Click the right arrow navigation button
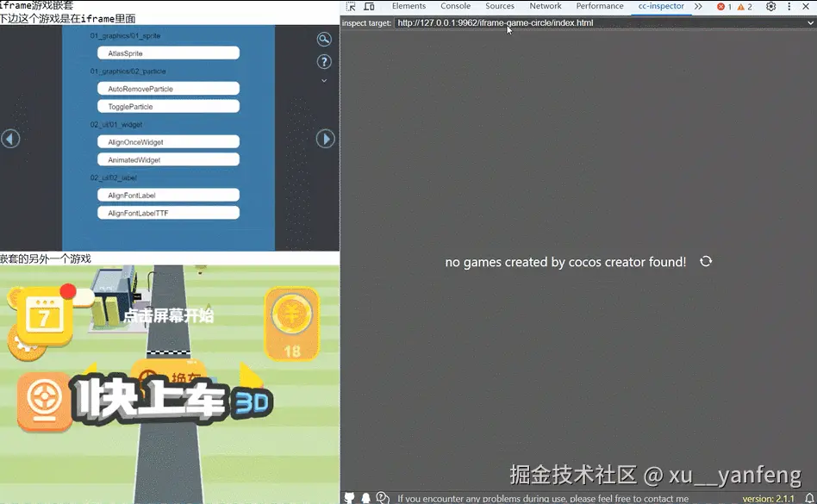Screen dimensions: 817x504 click(326, 139)
